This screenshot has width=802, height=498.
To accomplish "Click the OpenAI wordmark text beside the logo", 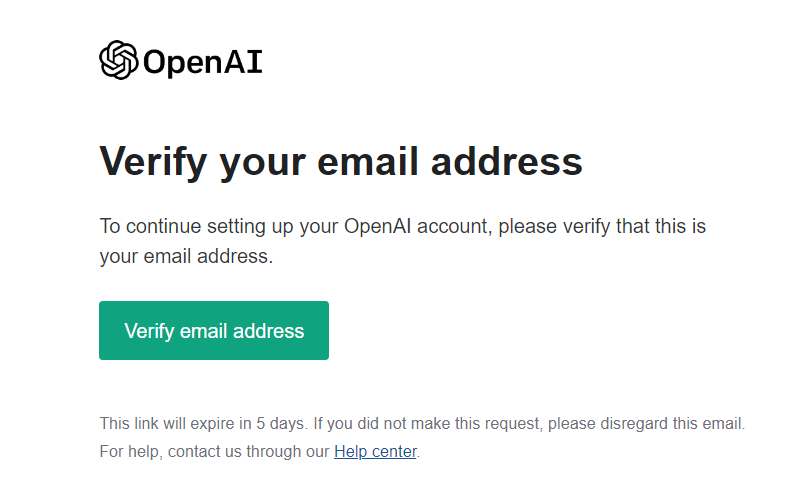I will pos(203,62).
